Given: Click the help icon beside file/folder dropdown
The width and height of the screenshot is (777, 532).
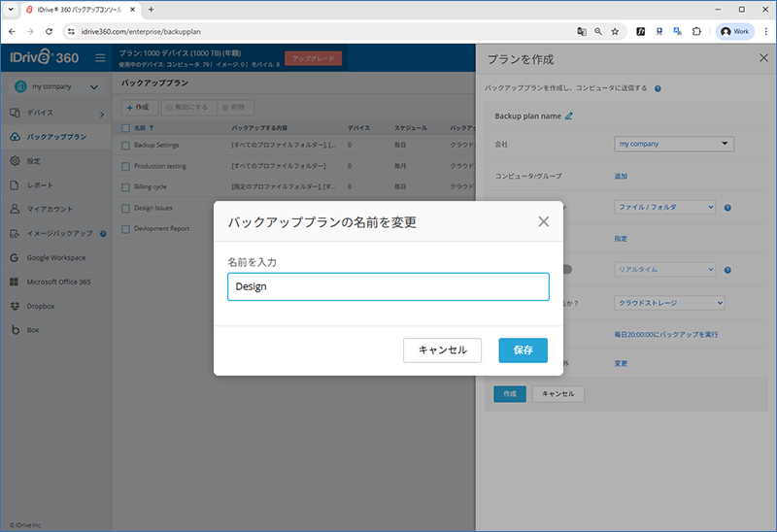Looking at the screenshot, I should click(x=727, y=207).
